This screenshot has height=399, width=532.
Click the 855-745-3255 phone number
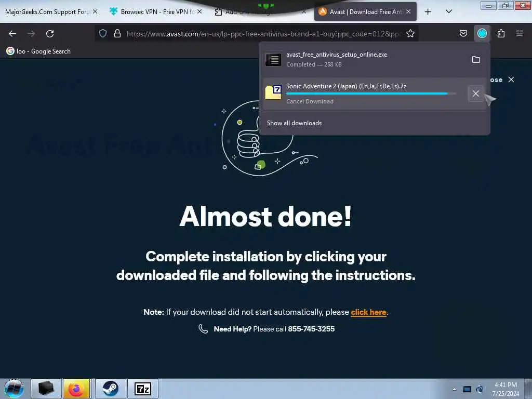coord(311,329)
